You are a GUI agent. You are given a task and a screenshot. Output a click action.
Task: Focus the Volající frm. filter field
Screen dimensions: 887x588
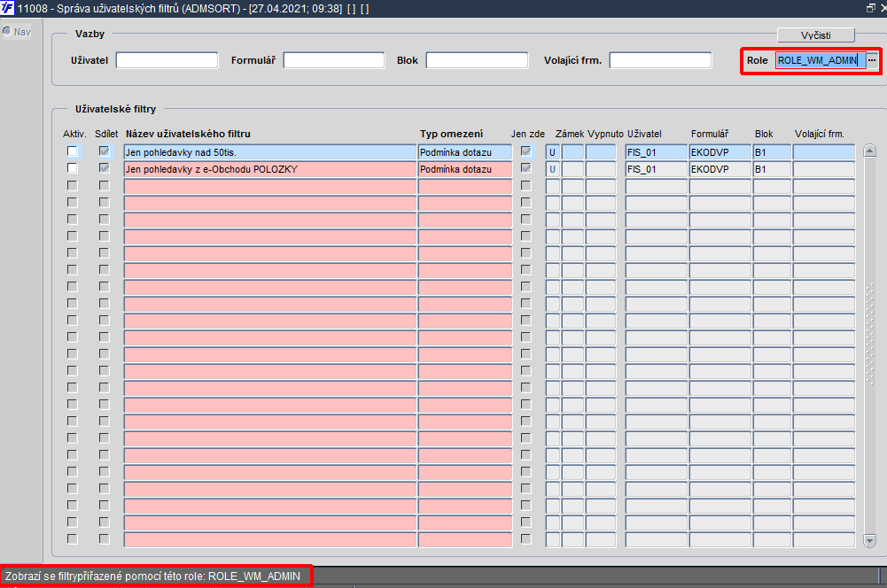click(660, 60)
